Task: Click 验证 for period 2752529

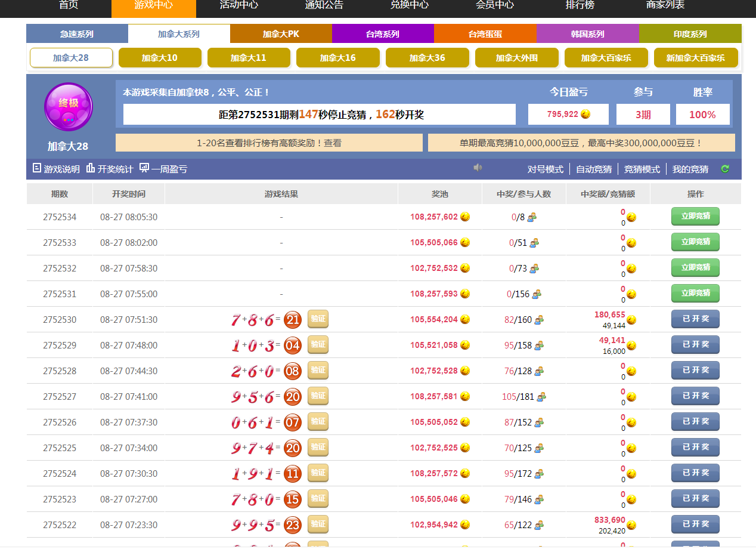Action: tap(318, 345)
